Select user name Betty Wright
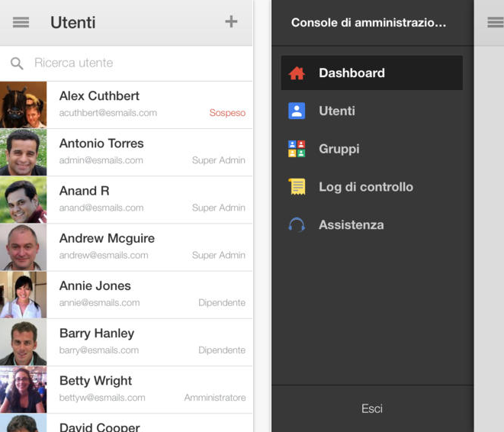This screenshot has height=432, width=504. 96,381
